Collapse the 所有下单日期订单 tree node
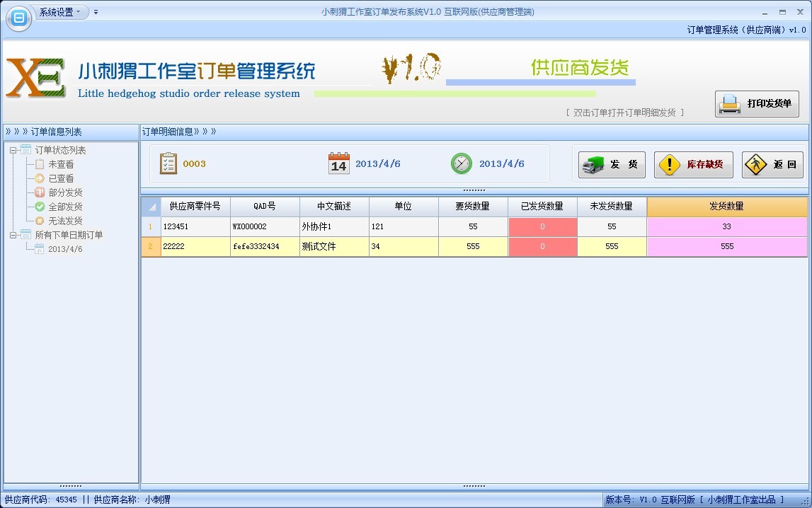The image size is (812, 508). [x=13, y=236]
